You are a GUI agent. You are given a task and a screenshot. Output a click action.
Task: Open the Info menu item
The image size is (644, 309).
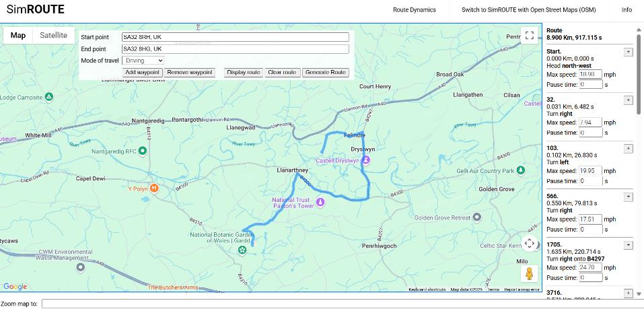click(627, 10)
